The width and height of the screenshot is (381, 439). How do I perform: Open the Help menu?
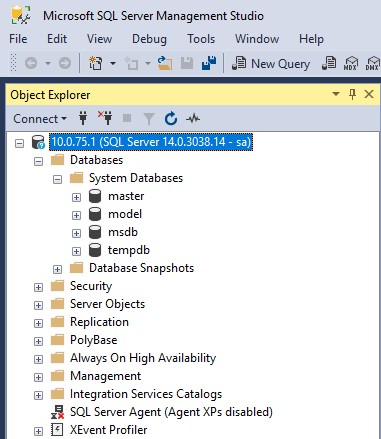point(311,39)
